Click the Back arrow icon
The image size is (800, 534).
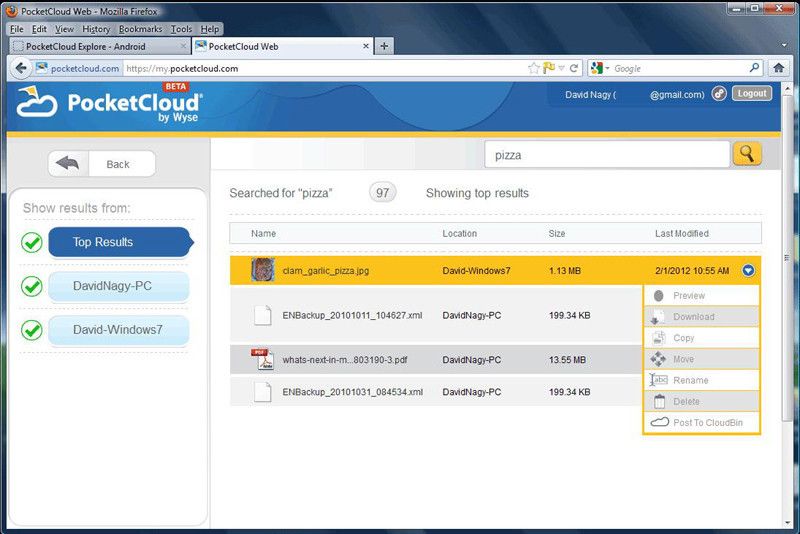67,164
